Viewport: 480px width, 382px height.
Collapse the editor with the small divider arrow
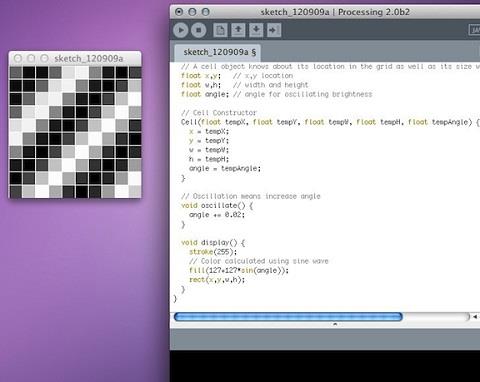point(335,324)
